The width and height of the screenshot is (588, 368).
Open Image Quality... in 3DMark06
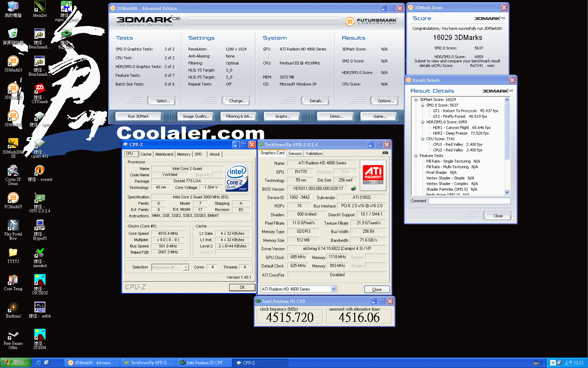(196, 116)
